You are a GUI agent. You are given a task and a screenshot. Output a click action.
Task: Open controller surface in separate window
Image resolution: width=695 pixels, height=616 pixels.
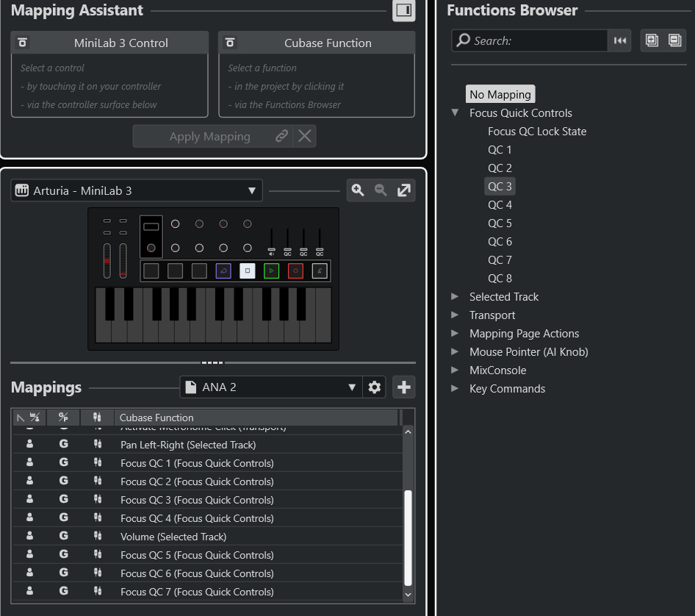(x=404, y=190)
